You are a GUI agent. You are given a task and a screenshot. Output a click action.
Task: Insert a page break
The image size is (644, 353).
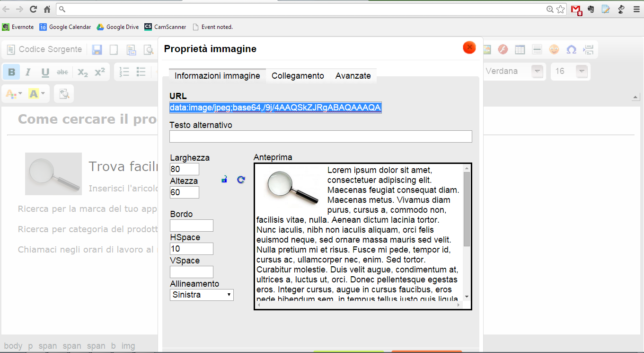point(588,50)
